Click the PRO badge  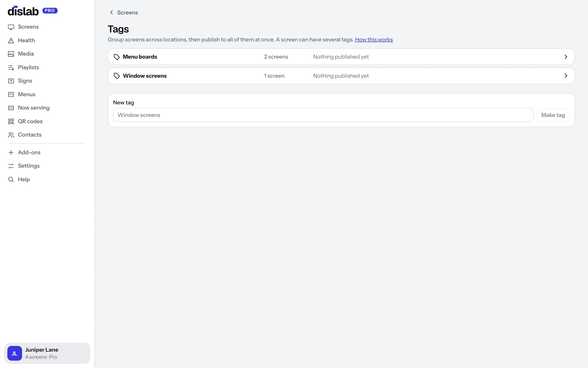coord(50,11)
